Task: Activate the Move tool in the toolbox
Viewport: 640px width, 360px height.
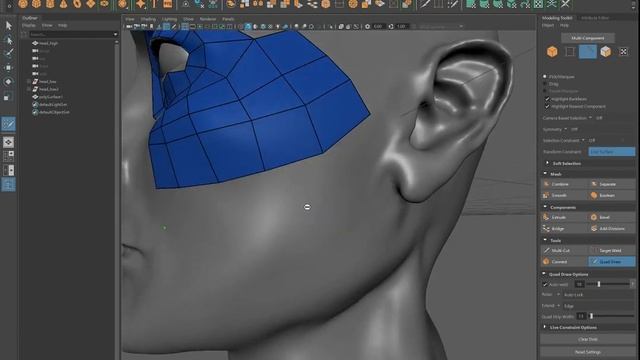Action: point(9,67)
